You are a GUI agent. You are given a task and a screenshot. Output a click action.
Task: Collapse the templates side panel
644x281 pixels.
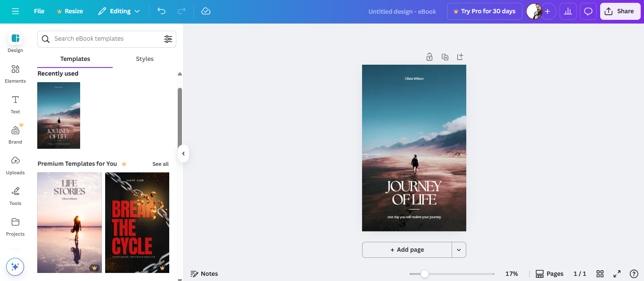183,153
